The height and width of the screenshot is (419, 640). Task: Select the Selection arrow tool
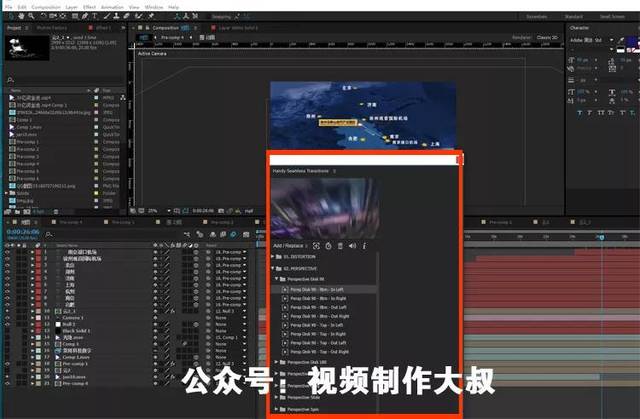(11, 16)
